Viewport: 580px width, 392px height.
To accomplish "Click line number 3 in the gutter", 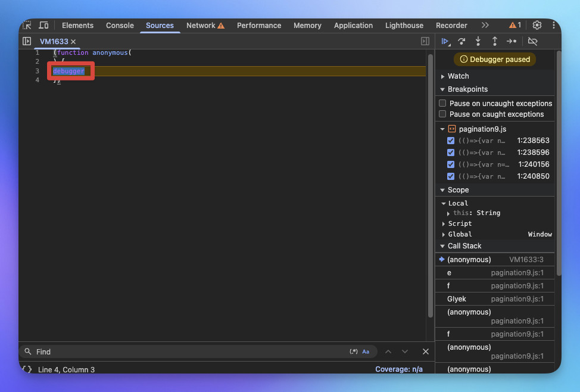I will coord(37,71).
